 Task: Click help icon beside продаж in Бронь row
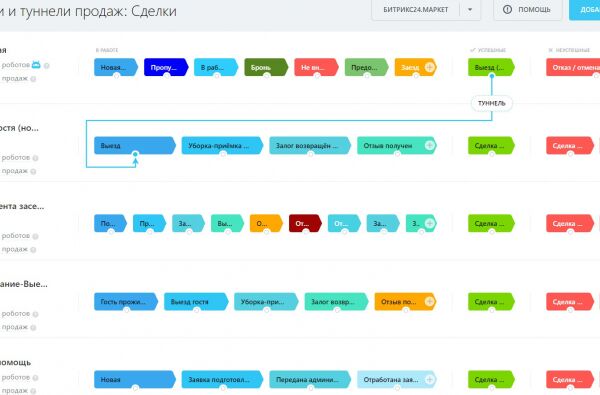[x=33, y=79]
